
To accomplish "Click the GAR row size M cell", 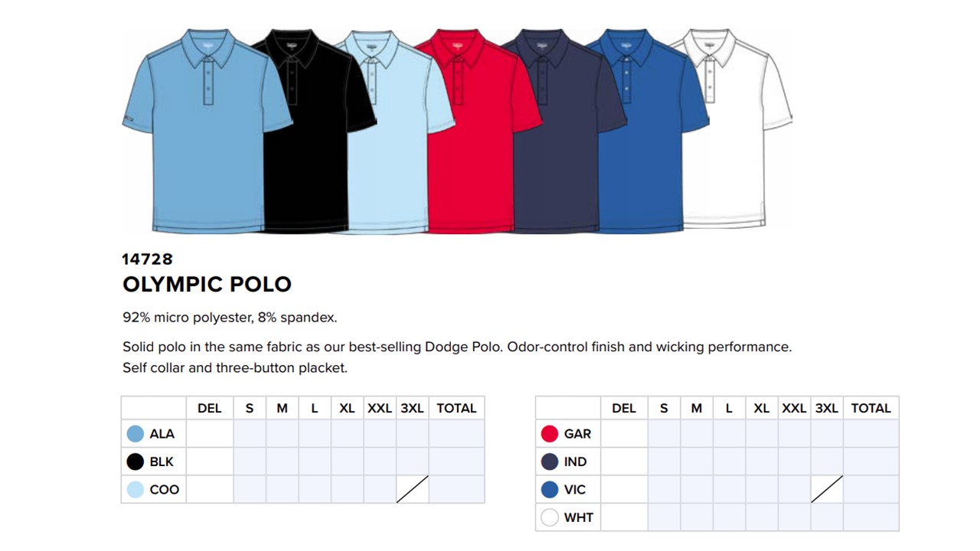I will pyautogui.click(x=696, y=434).
